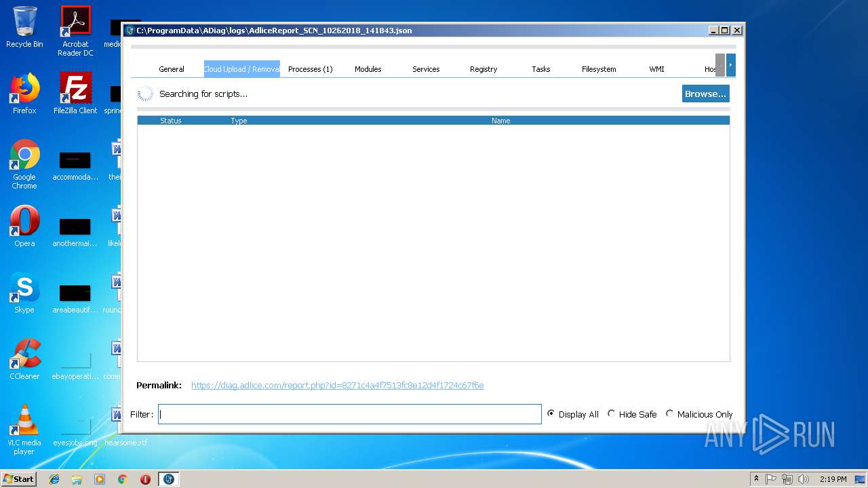The width and height of the screenshot is (868, 488).
Task: Open the Processes (1) tab
Action: click(x=311, y=69)
